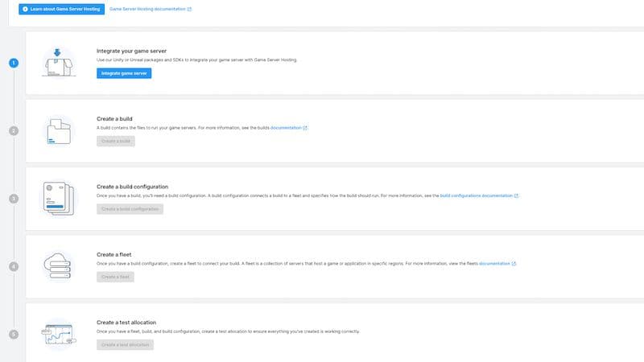Select step 3 circle indicator
Viewport: 644px width, 362px height.
coord(14,199)
